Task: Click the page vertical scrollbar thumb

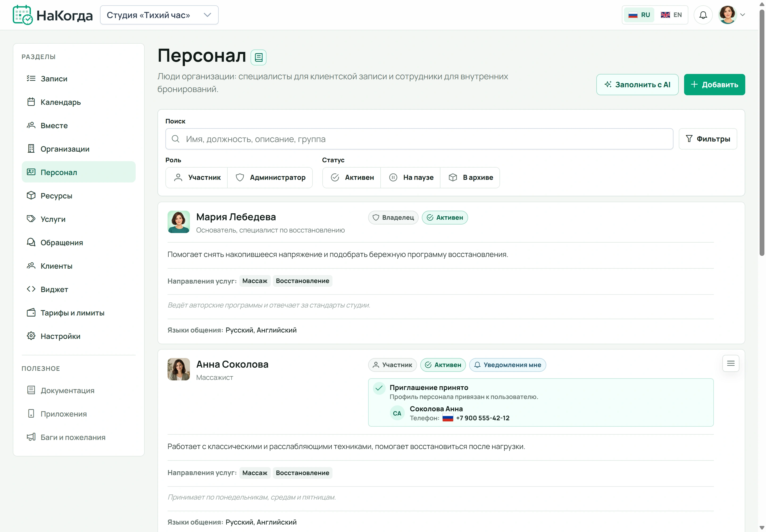Action: pyautogui.click(x=762, y=133)
